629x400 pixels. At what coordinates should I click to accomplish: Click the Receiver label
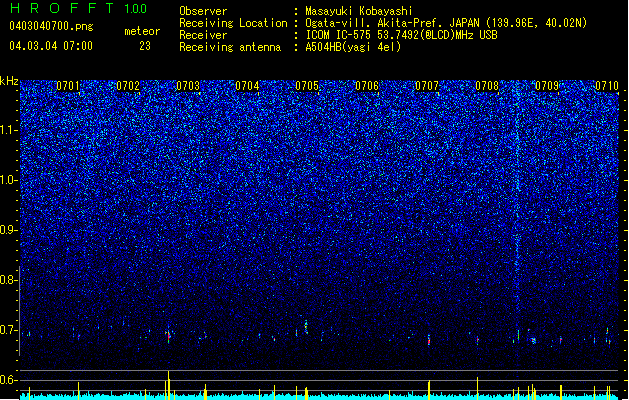(x=203, y=35)
